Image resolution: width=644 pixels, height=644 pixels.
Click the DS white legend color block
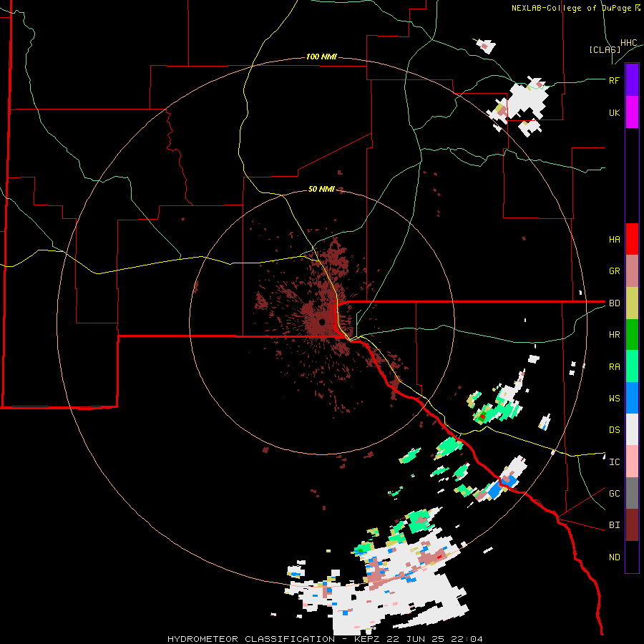click(x=632, y=429)
